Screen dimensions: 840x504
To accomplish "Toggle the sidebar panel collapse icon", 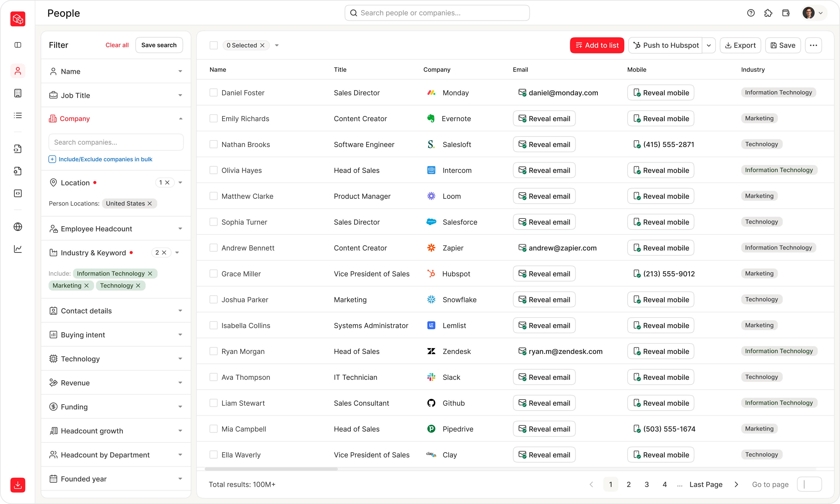I will [18, 45].
